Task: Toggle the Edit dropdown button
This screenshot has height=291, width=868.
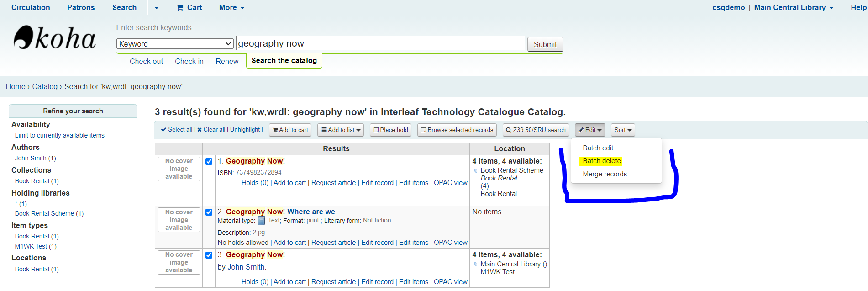Action: 590,130
